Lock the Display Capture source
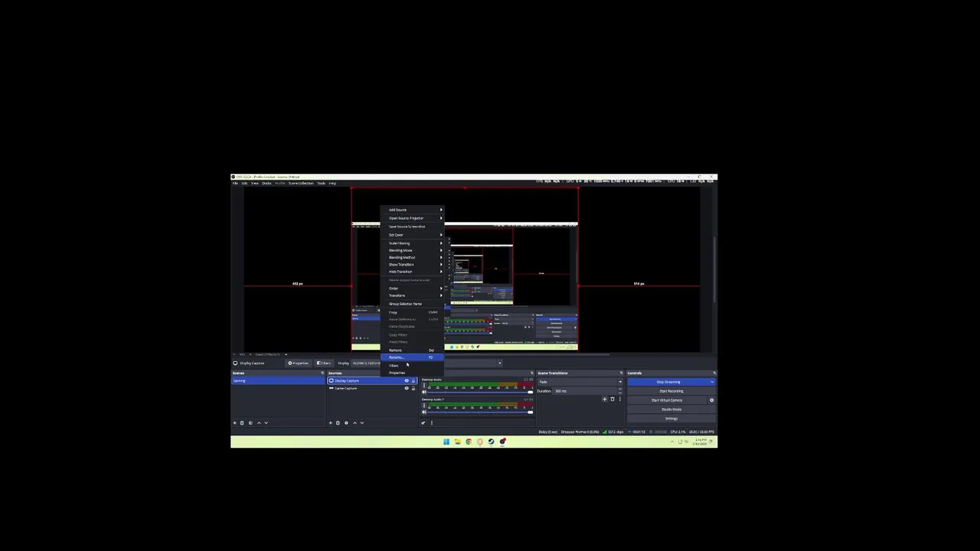The image size is (980, 551). (413, 380)
